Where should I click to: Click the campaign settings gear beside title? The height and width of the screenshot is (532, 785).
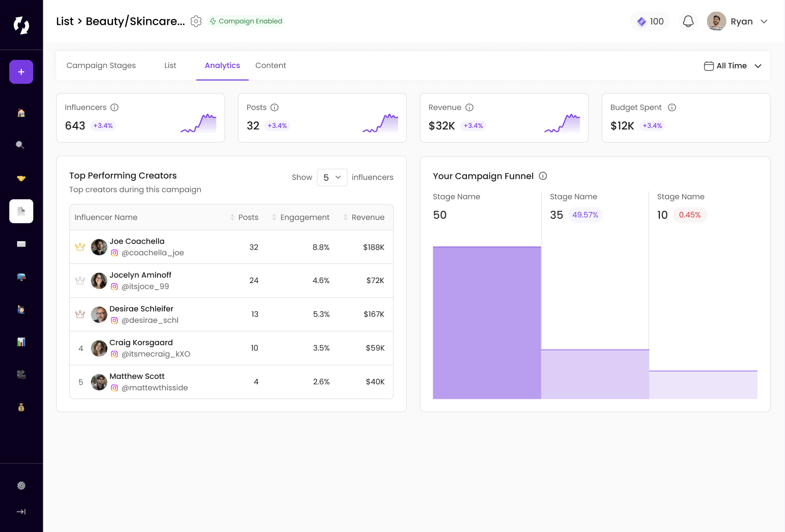pyautogui.click(x=196, y=21)
